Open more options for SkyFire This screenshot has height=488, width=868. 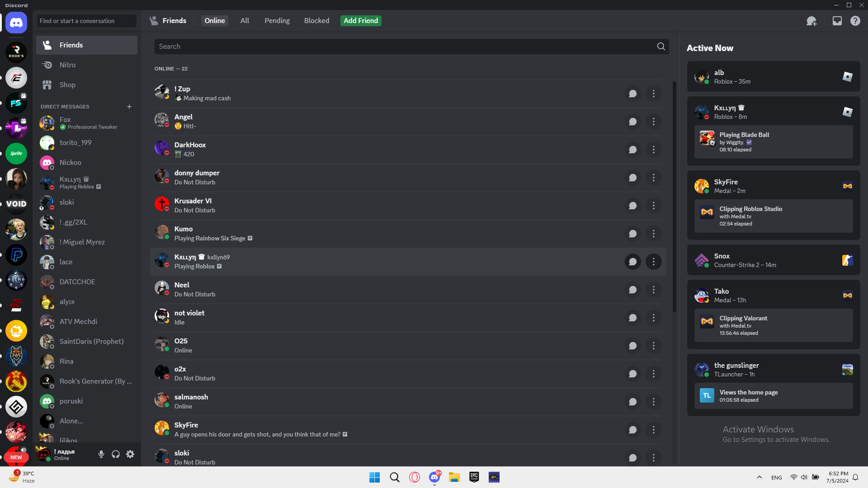(654, 430)
